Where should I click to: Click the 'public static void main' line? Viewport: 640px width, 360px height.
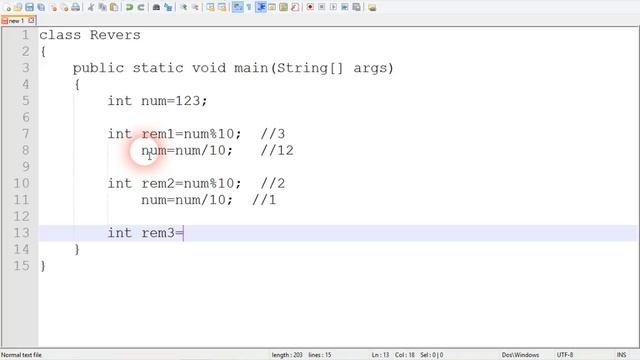(233, 68)
